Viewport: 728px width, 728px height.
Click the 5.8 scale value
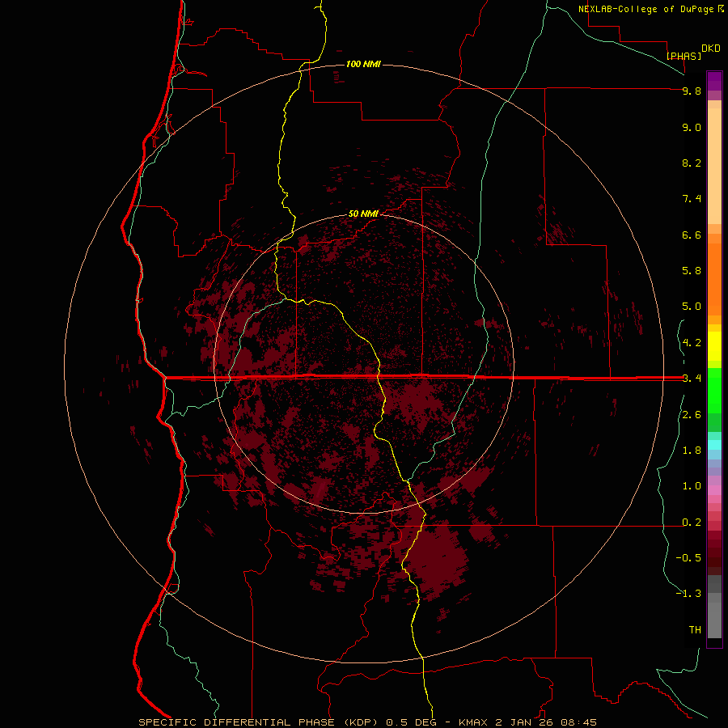point(692,271)
